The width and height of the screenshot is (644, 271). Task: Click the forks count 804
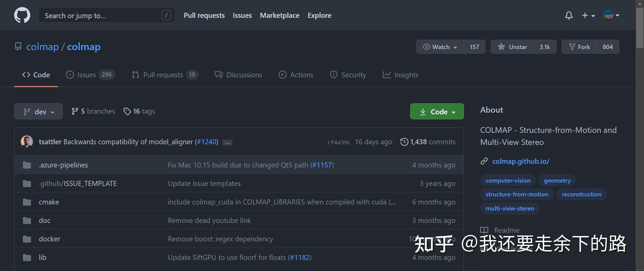[608, 47]
